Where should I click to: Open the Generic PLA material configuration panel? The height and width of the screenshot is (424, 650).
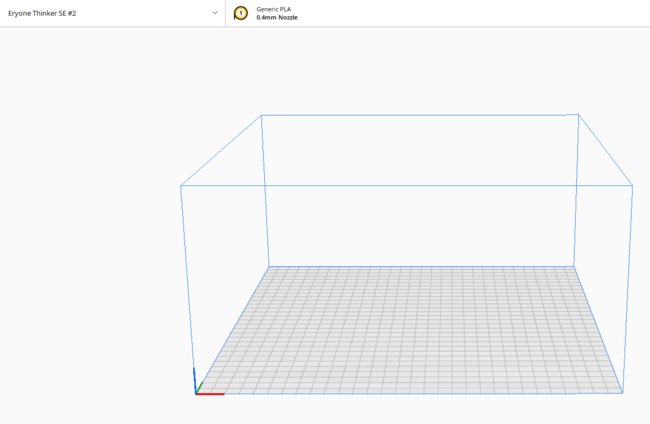[273, 9]
